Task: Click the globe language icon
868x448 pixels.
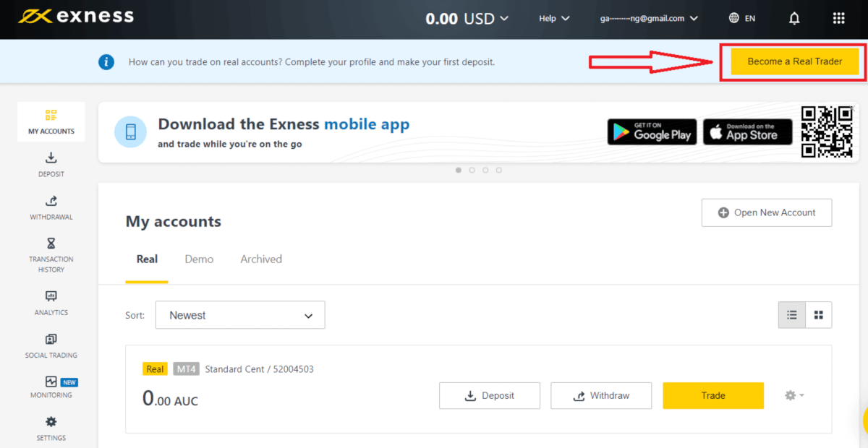Action: [x=734, y=18]
